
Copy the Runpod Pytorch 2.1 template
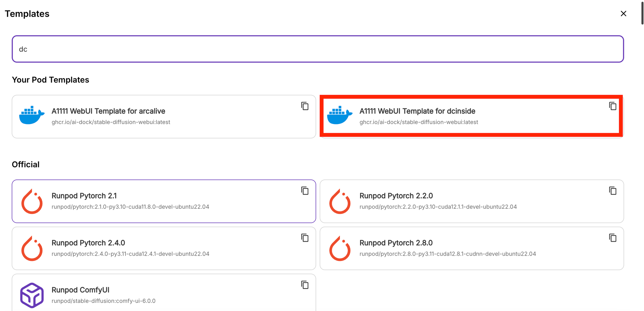[x=305, y=191]
